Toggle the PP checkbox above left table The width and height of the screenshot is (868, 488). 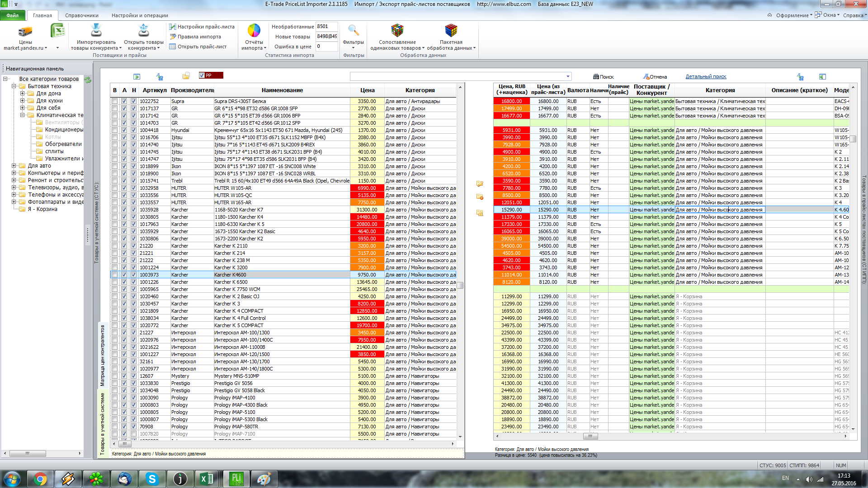pos(202,75)
